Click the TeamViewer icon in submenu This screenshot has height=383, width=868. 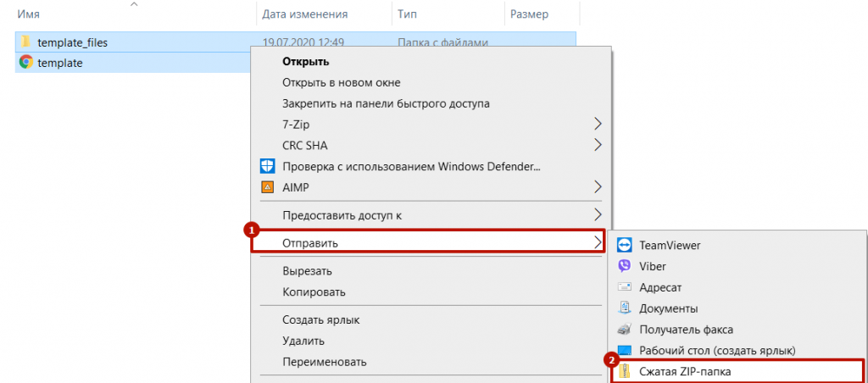pyautogui.click(x=625, y=245)
